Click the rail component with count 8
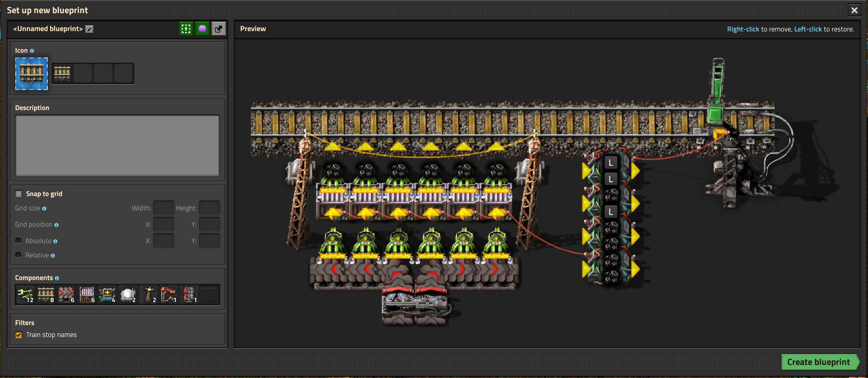This screenshot has width=868, height=378. click(46, 294)
